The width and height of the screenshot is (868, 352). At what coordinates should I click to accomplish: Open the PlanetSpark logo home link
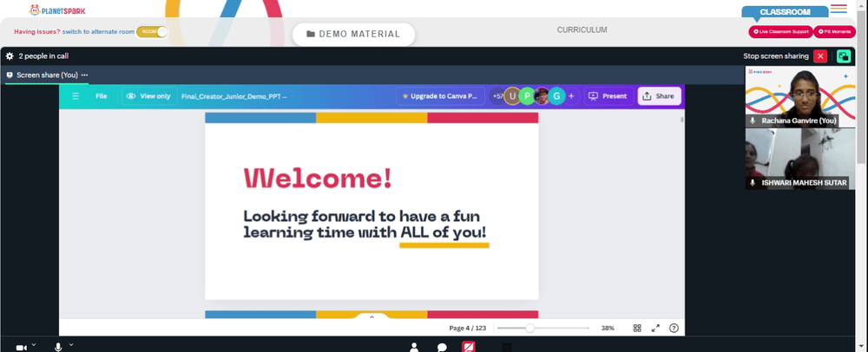click(x=57, y=10)
